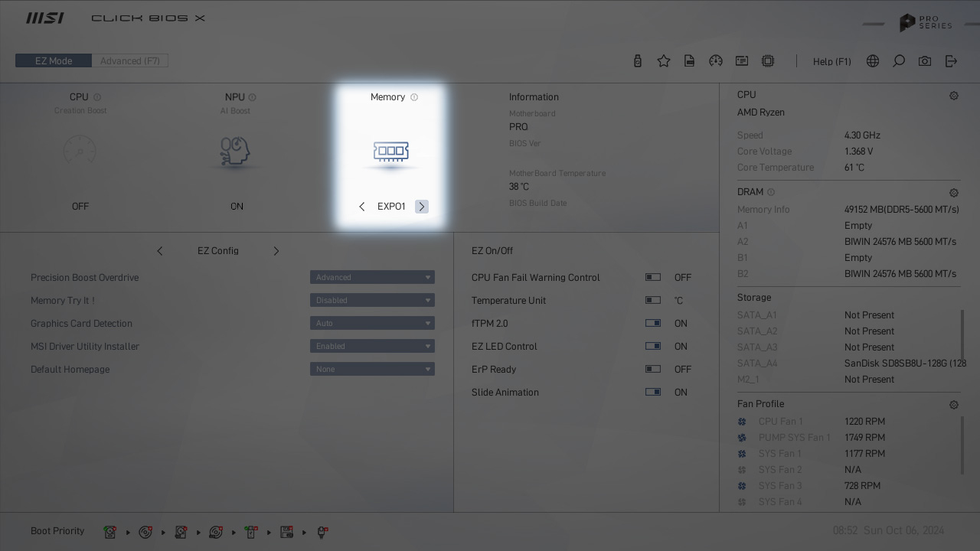Click the CPU chip icon in toolbar

pos(768,61)
